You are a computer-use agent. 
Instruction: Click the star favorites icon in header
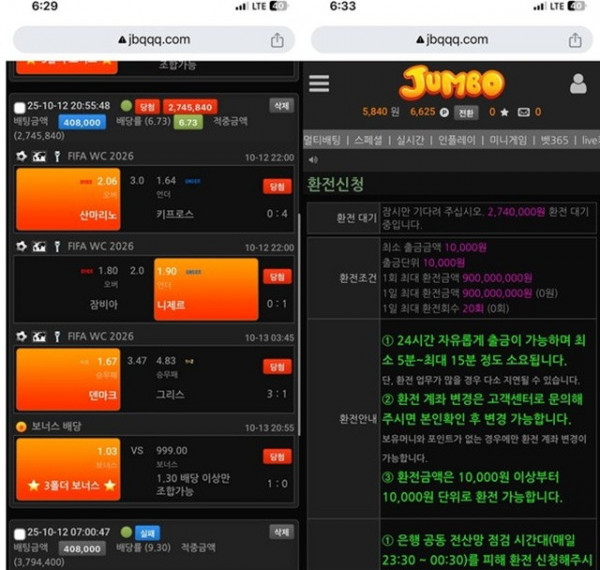coord(503,112)
